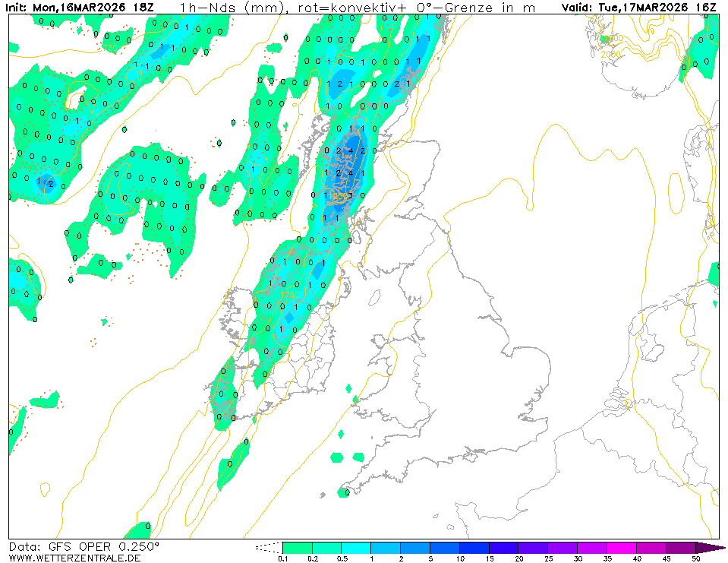Open the WWW.WETTERZENTRALE.DE link
Image resolution: width=728 pixels, height=563 pixels.
point(74,558)
